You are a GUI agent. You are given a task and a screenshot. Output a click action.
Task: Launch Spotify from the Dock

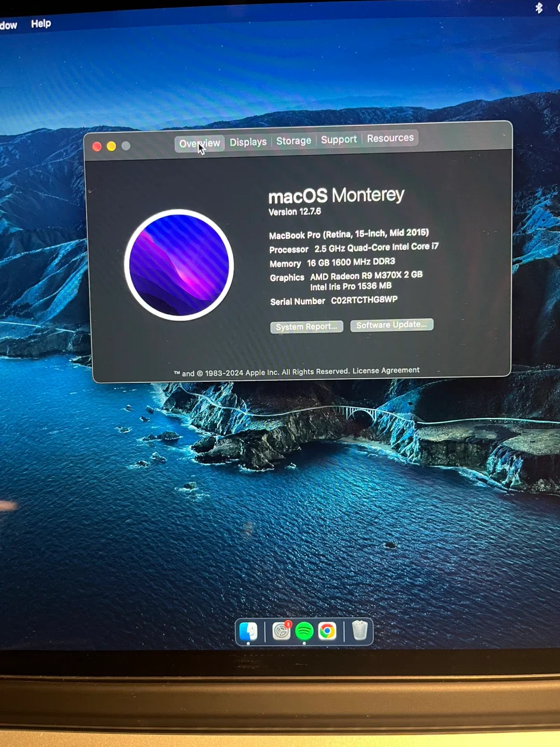[304, 631]
